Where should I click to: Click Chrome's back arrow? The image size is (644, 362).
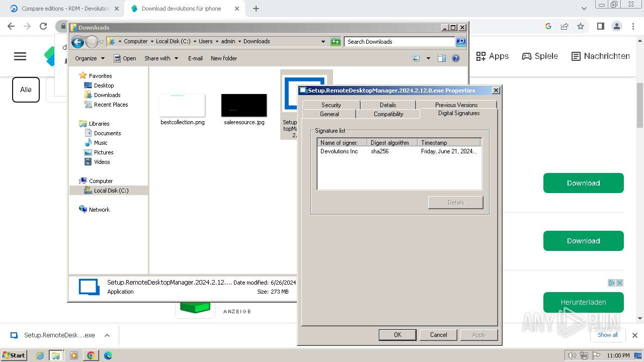[x=11, y=26]
